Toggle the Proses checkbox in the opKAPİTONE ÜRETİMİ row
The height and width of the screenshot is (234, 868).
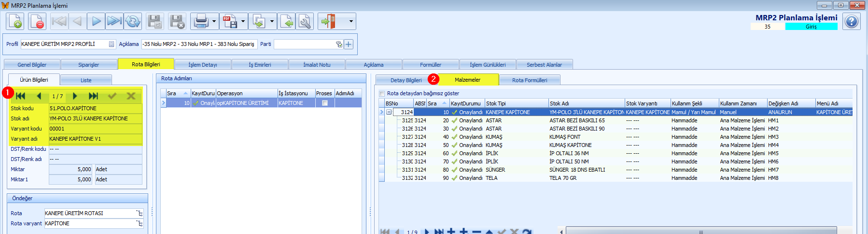tap(325, 103)
